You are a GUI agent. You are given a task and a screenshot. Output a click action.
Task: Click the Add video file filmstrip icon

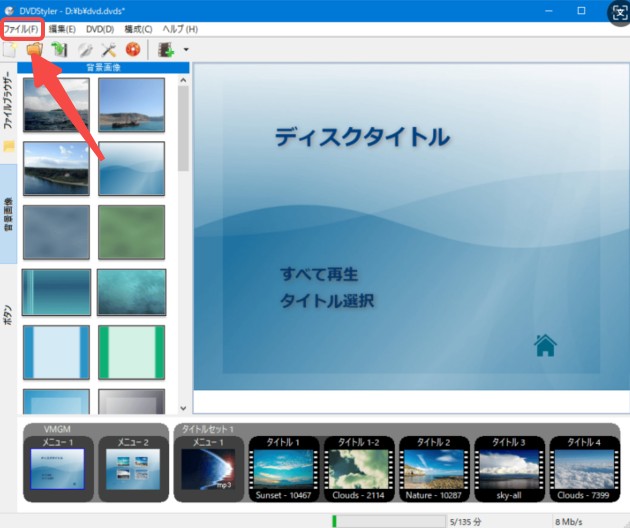(166, 50)
